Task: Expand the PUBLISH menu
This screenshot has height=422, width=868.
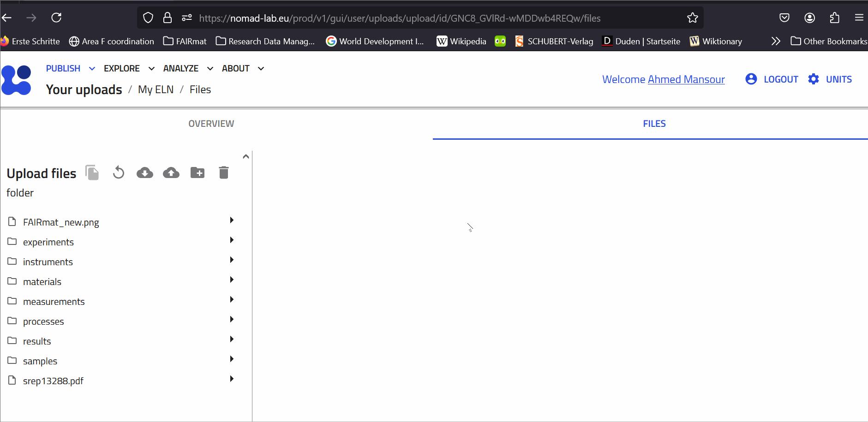Action: point(70,68)
